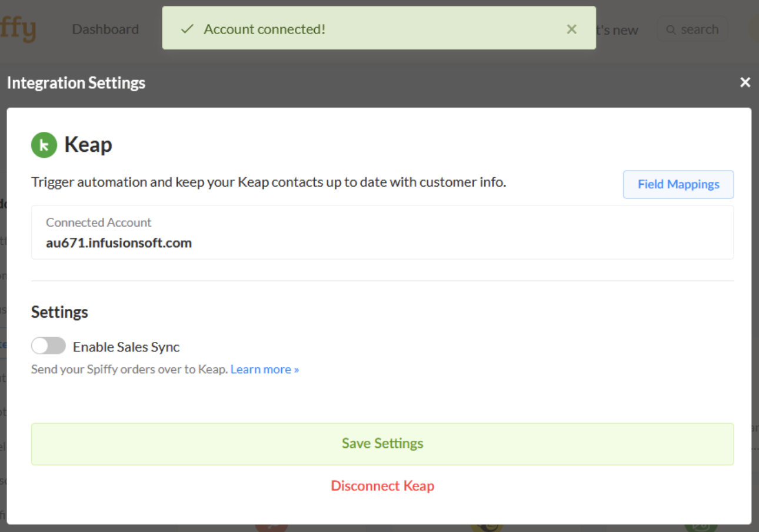The width and height of the screenshot is (759, 532).
Task: Dismiss the Account connected notification
Action: click(x=571, y=29)
